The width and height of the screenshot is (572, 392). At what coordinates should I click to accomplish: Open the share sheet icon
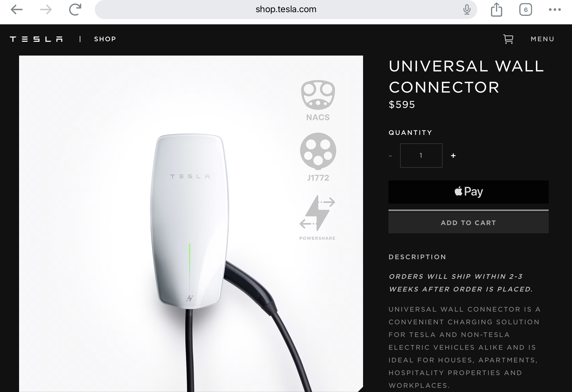click(497, 10)
